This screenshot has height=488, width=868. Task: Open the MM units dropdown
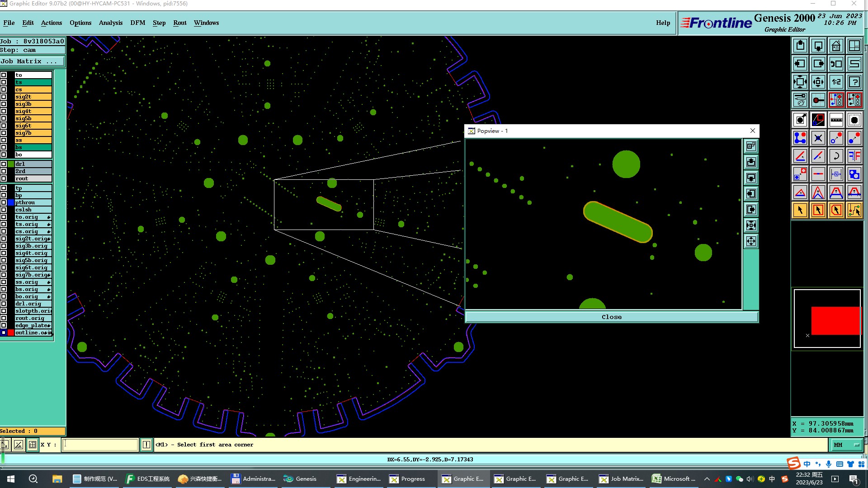click(846, 445)
